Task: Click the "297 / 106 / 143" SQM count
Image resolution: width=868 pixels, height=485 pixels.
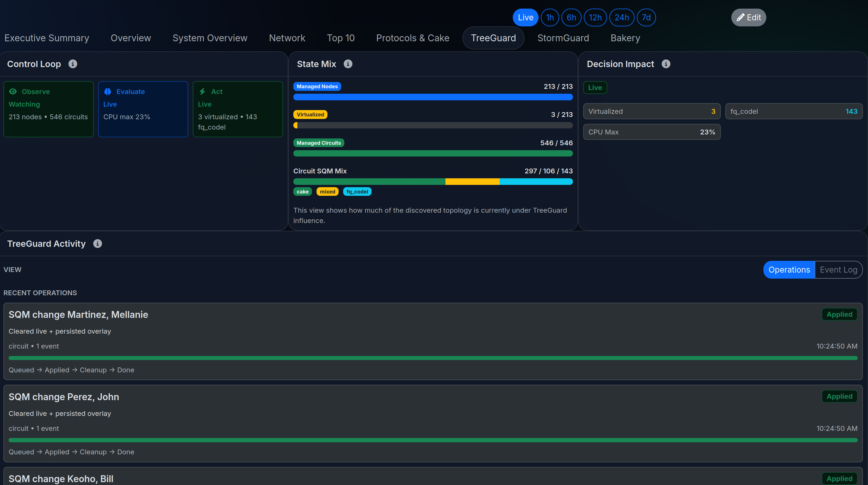Action: pyautogui.click(x=549, y=171)
